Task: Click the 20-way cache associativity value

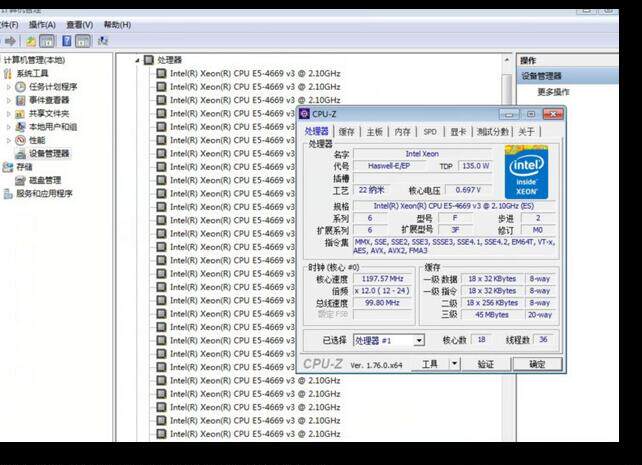Action: pos(540,315)
